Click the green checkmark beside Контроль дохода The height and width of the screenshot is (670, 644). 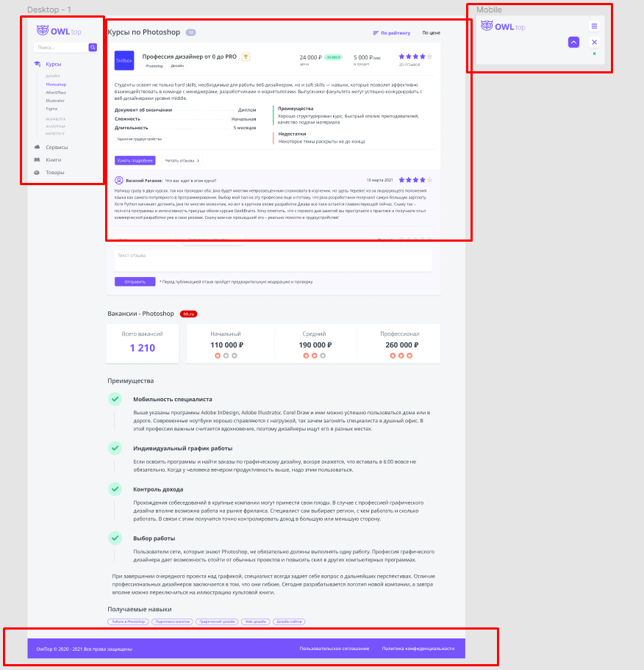(115, 489)
